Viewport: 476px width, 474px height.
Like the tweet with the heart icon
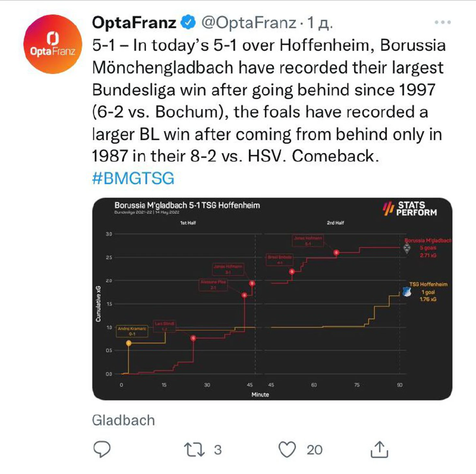tap(287, 449)
